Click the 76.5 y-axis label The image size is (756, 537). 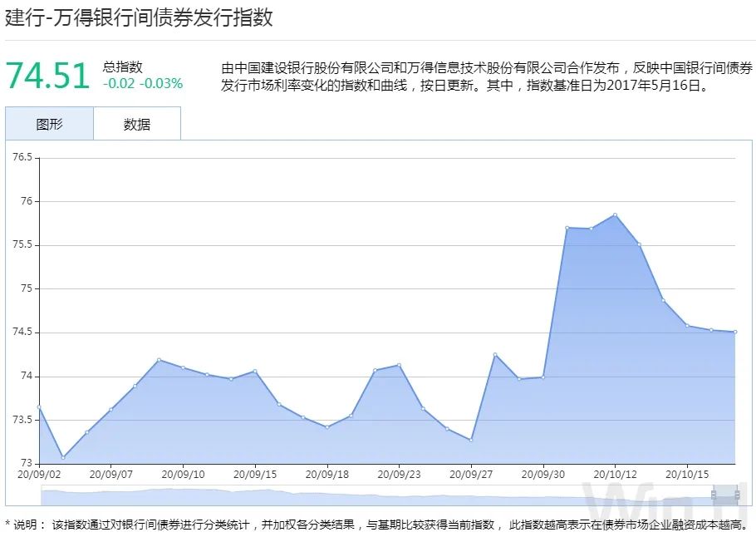[22, 157]
